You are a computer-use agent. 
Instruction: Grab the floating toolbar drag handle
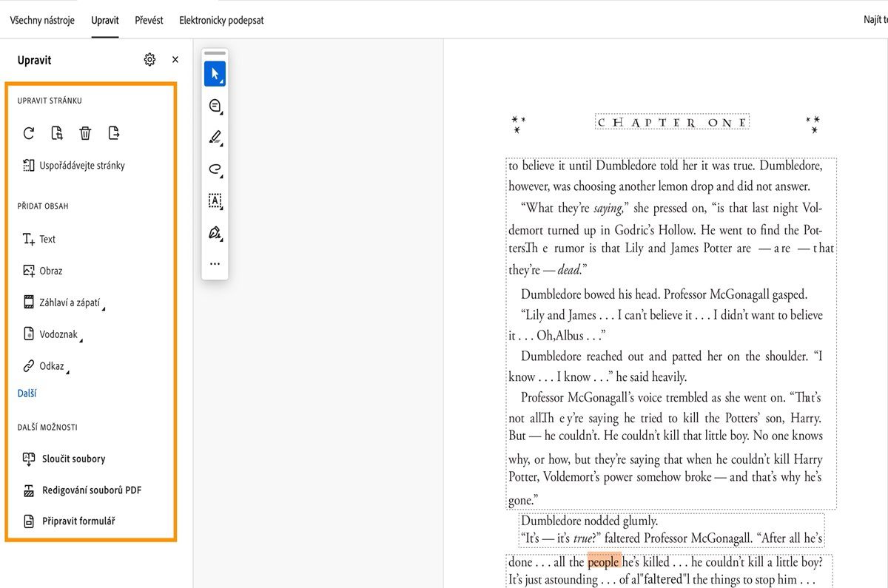(x=215, y=53)
